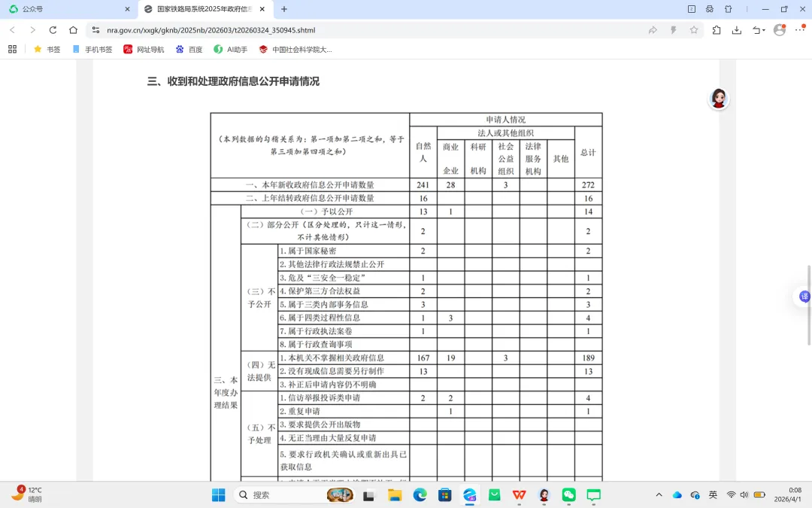Click the assistant avatar floating button
This screenshot has width=812, height=508.
(x=718, y=99)
